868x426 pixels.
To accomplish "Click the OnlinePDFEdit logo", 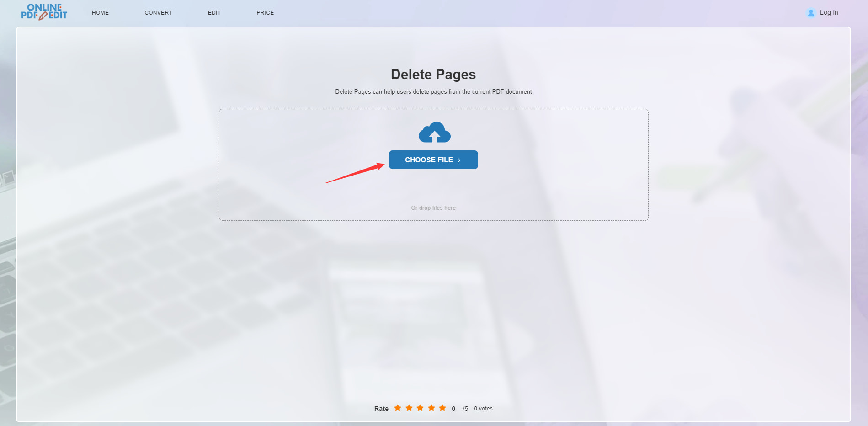I will tap(44, 12).
